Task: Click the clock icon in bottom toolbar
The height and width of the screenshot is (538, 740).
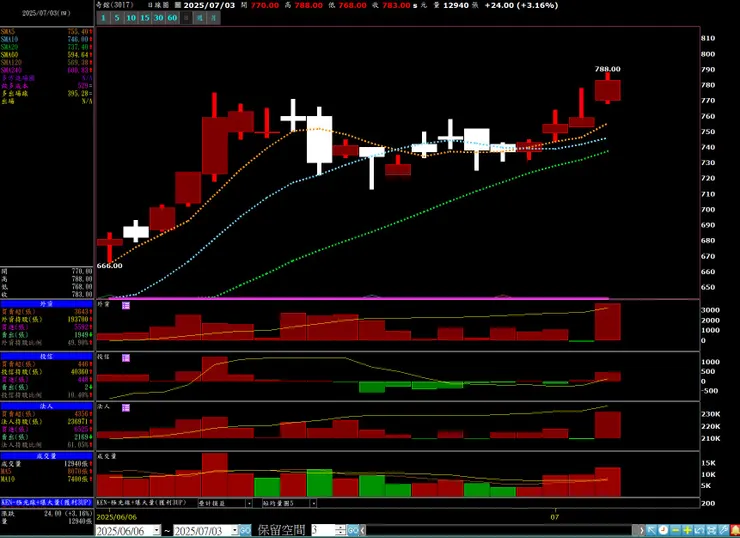Action: (x=664, y=530)
